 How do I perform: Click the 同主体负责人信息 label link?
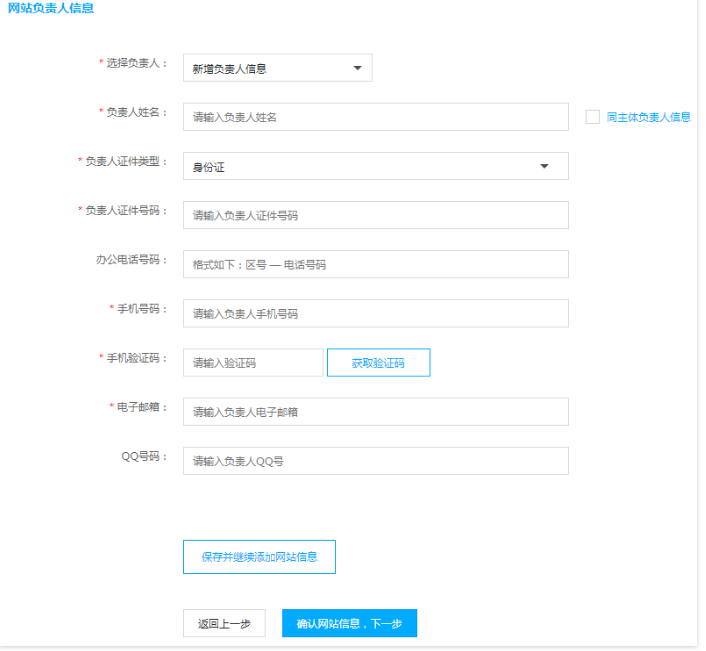(648, 117)
